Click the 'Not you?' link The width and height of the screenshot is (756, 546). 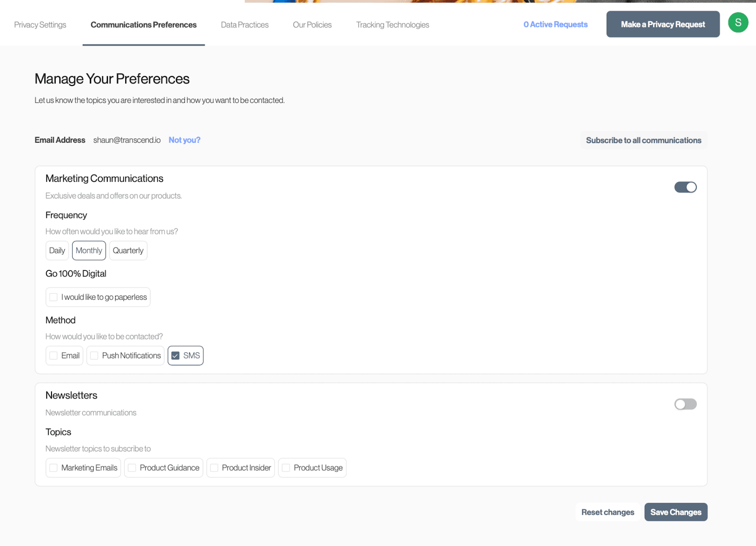tap(184, 140)
